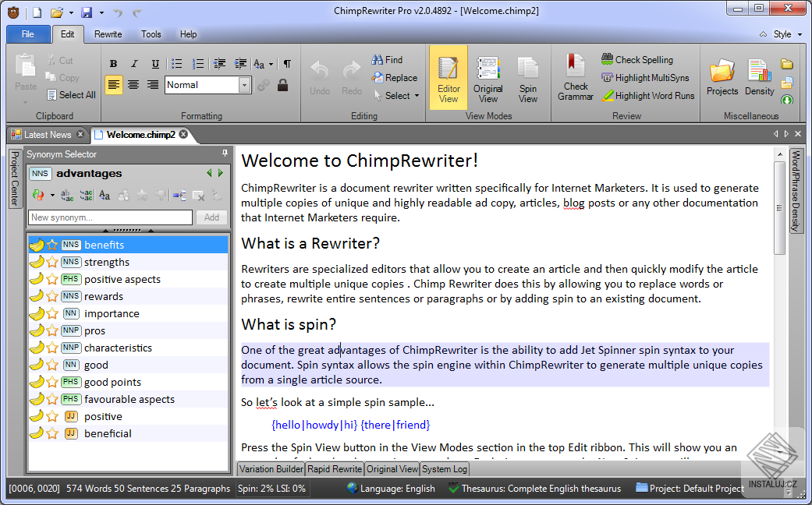Open the Variation Builder tab
This screenshot has width=812, height=505.
[271, 469]
